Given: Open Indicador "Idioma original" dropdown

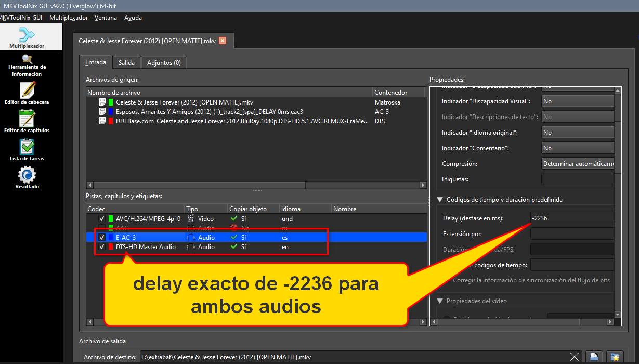Looking at the screenshot, I should pos(578,133).
